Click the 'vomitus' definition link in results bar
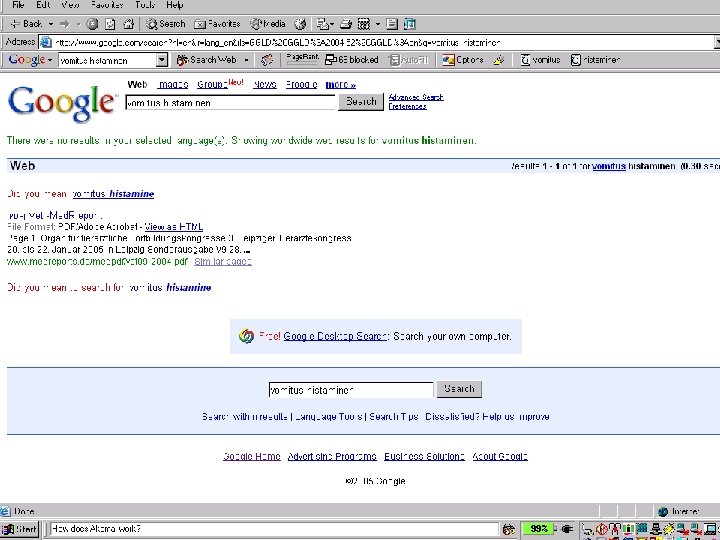 pos(609,166)
